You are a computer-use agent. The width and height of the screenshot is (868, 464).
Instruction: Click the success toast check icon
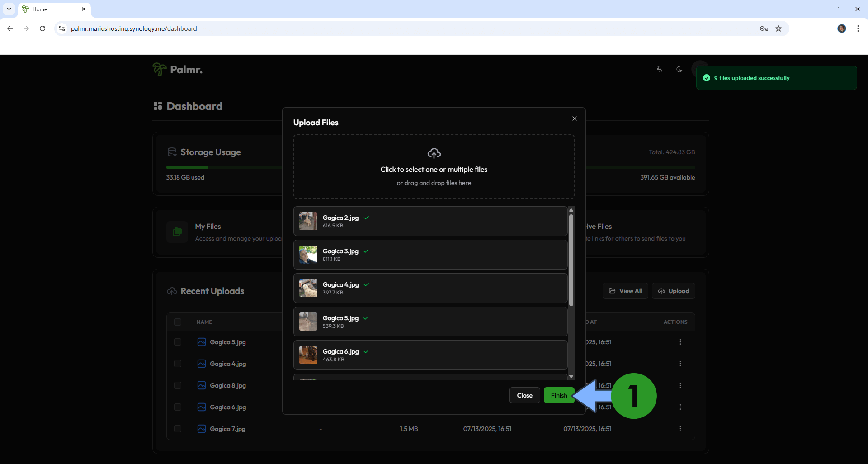click(707, 78)
